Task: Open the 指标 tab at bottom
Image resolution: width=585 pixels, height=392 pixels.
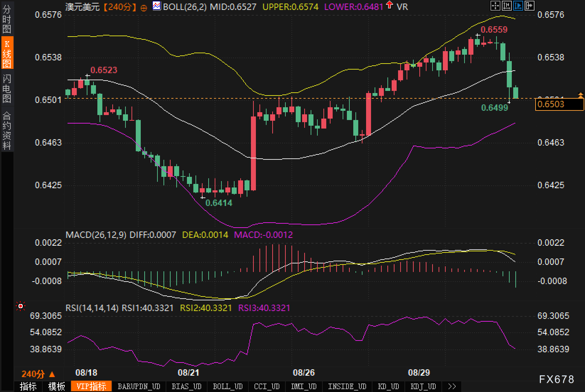Action: [28, 386]
